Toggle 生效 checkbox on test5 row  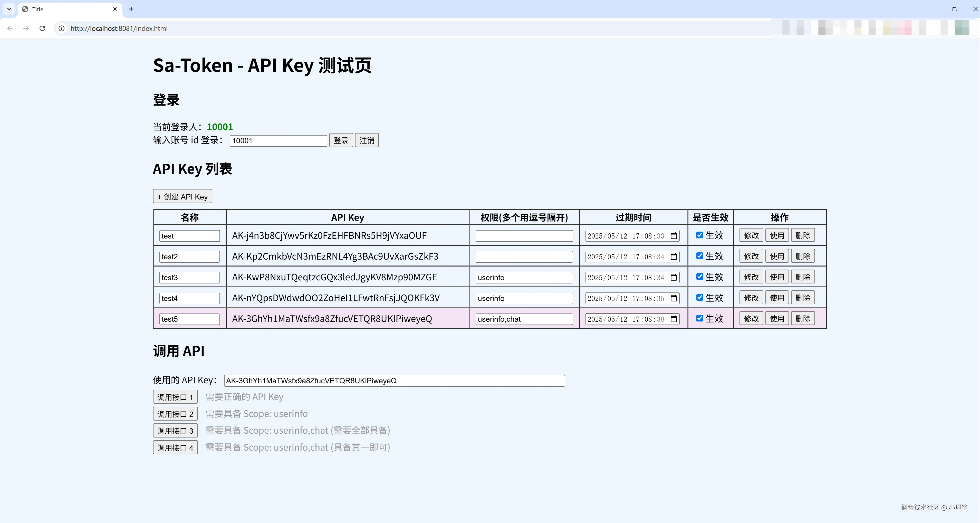(700, 319)
